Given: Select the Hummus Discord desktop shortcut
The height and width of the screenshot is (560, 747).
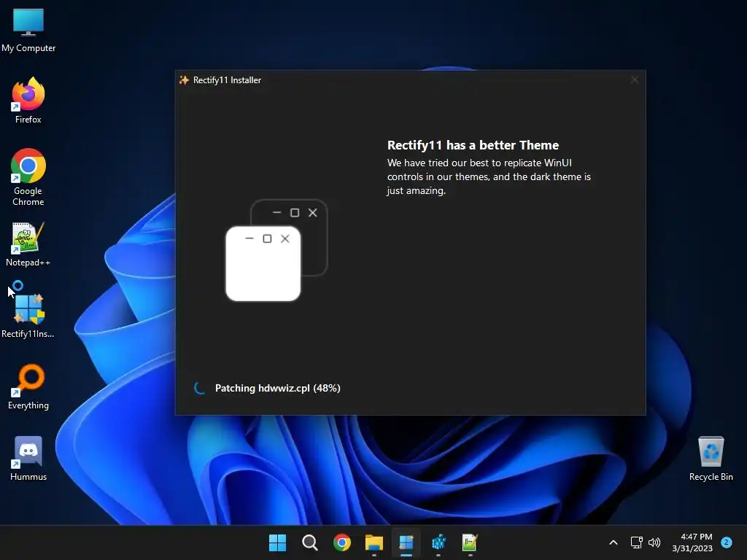Looking at the screenshot, I should 28,458.
